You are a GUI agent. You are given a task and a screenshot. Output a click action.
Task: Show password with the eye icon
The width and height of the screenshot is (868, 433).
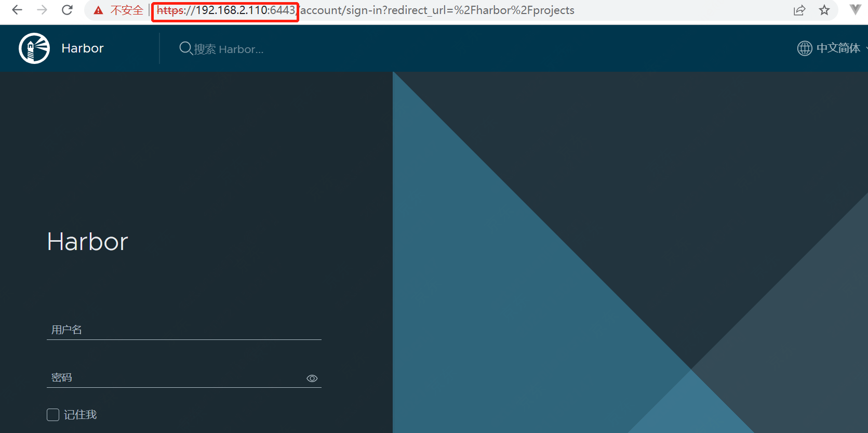(312, 378)
